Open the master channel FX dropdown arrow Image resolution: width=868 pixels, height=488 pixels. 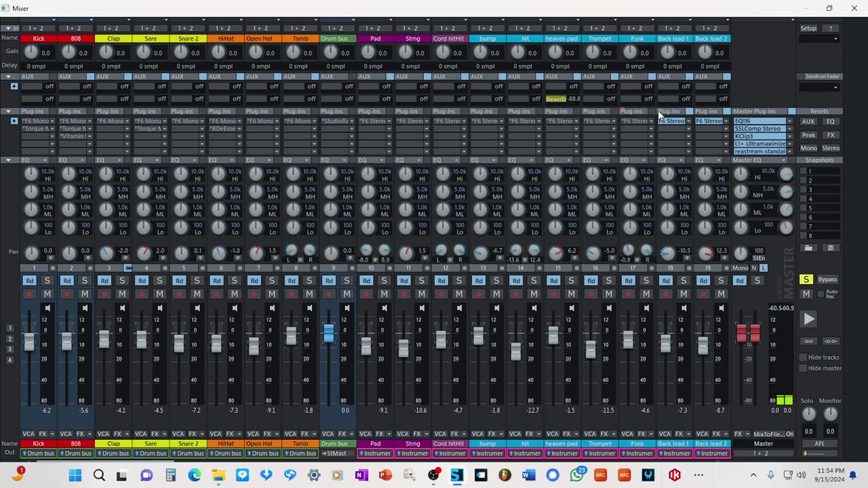(x=749, y=434)
